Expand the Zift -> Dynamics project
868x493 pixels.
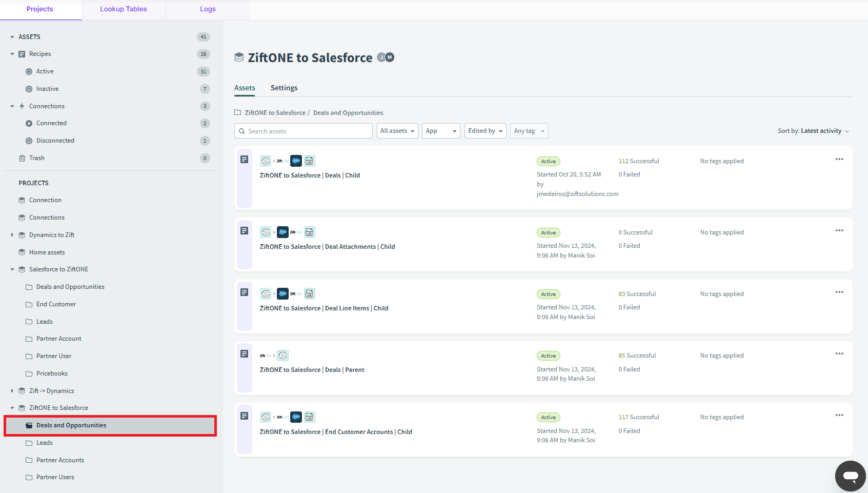[x=12, y=391]
